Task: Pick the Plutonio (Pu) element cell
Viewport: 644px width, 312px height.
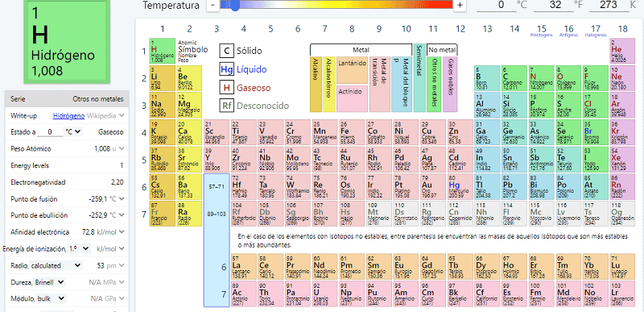Action: coord(378,293)
